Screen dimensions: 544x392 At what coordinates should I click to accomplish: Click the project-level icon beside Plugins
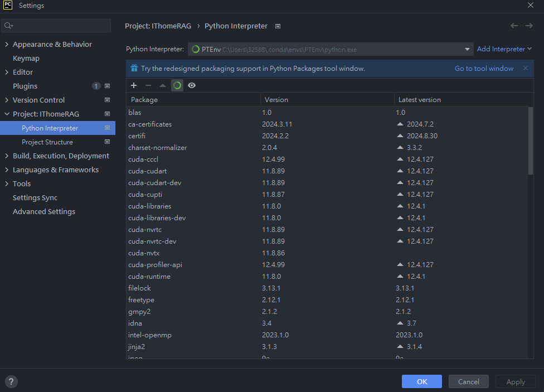tap(107, 86)
